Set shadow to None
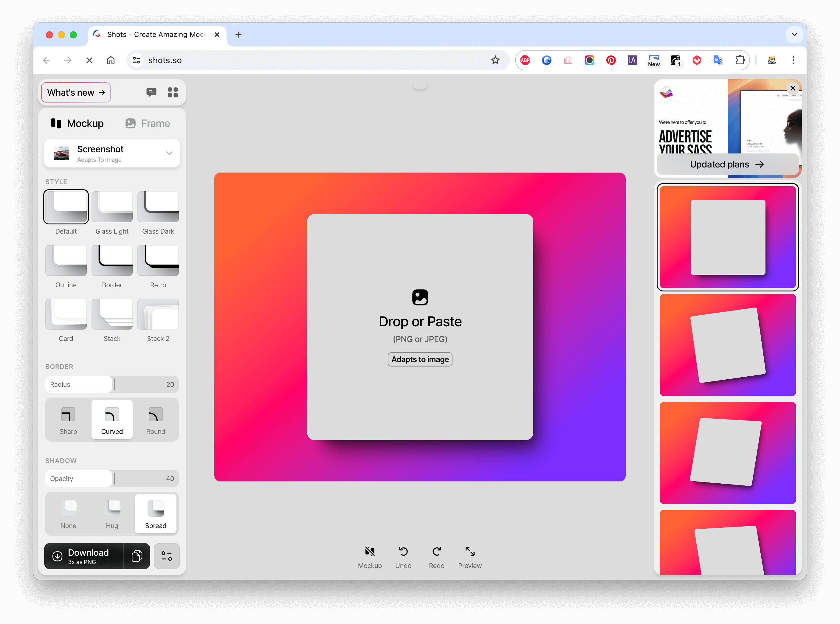Screen dimensions: 840x624 (68, 514)
